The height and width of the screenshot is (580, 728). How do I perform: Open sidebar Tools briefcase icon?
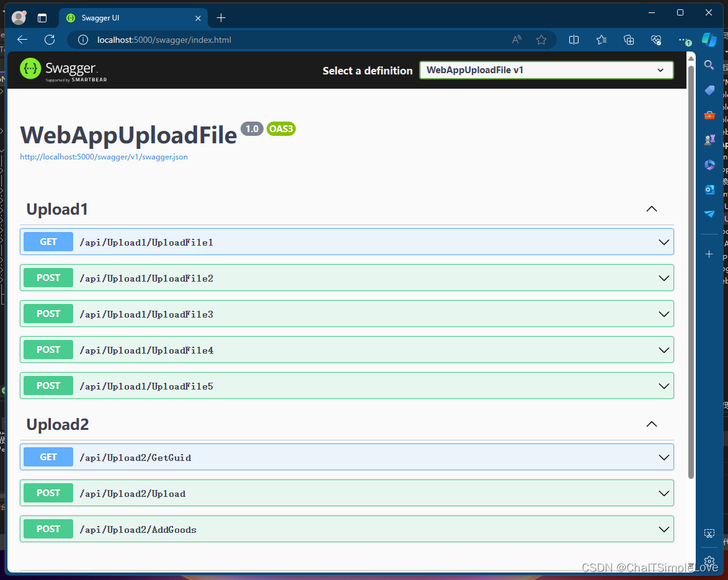coord(709,115)
